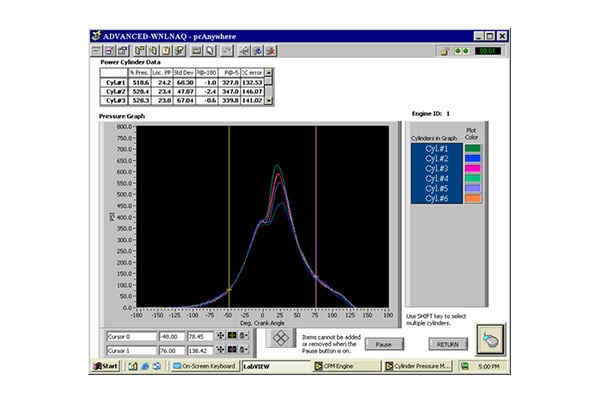The width and height of the screenshot is (600, 400).
Task: Click the blue swatch for Cyl.#2
Action: (x=473, y=158)
